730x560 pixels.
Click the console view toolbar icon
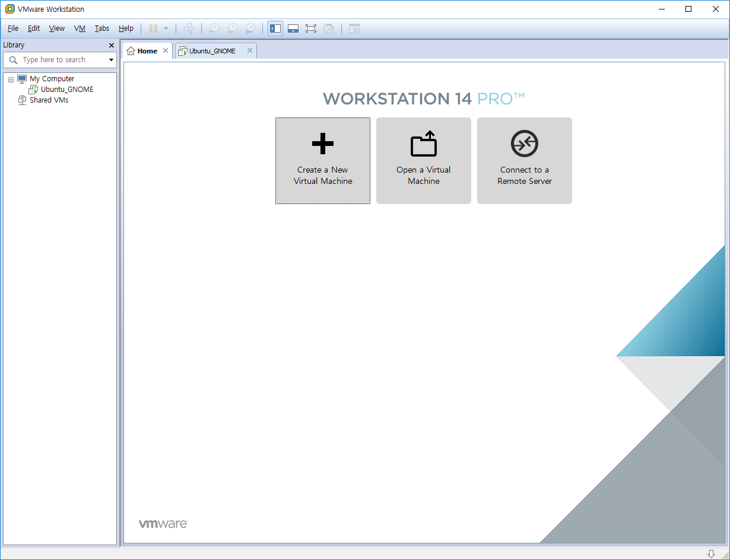click(354, 28)
